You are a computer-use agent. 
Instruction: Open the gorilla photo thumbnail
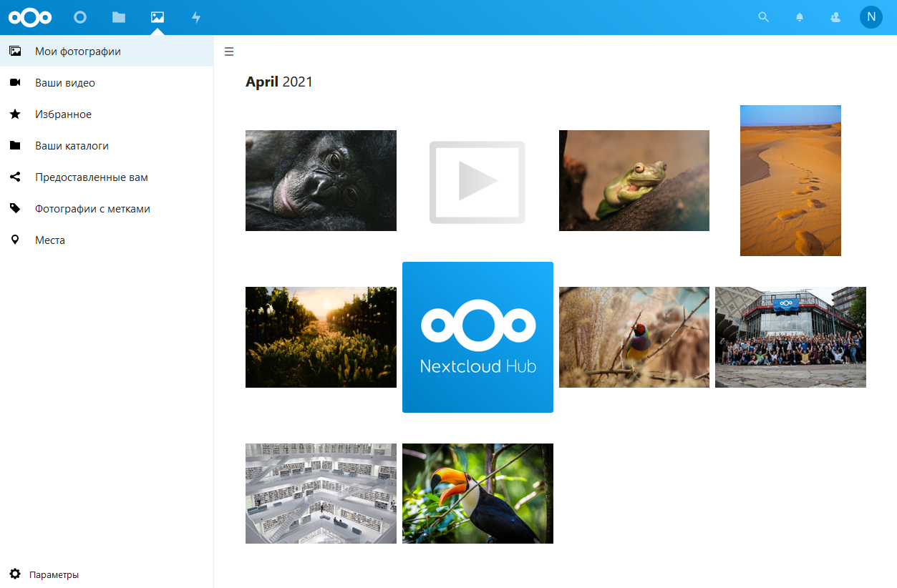(x=321, y=180)
